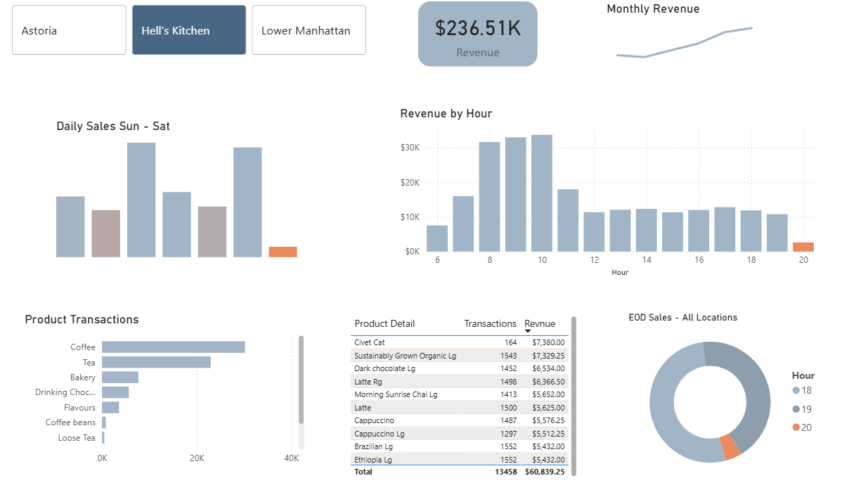861x504 pixels.
Task: Sort table by Revnue column header
Action: (x=540, y=323)
